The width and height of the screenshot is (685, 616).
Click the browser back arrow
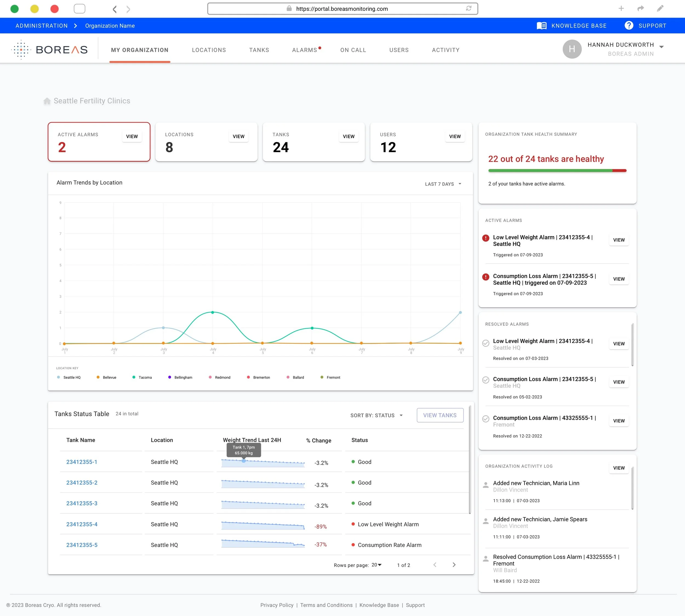(115, 9)
